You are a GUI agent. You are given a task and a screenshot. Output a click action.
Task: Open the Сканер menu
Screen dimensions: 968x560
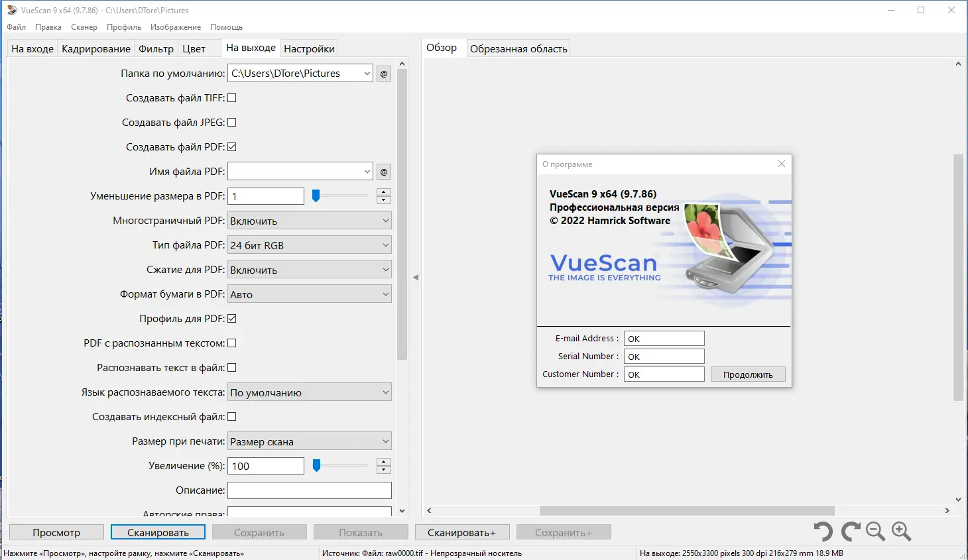[x=84, y=27]
